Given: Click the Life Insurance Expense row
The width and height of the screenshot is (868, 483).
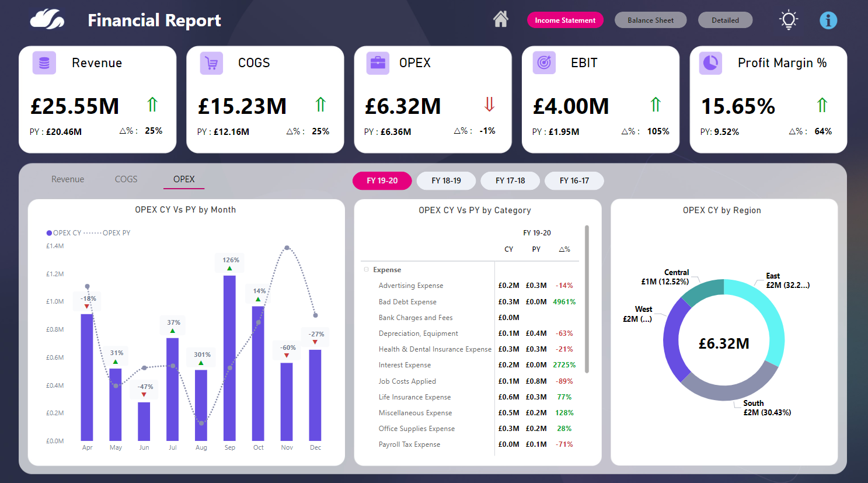Looking at the screenshot, I should (470, 397).
